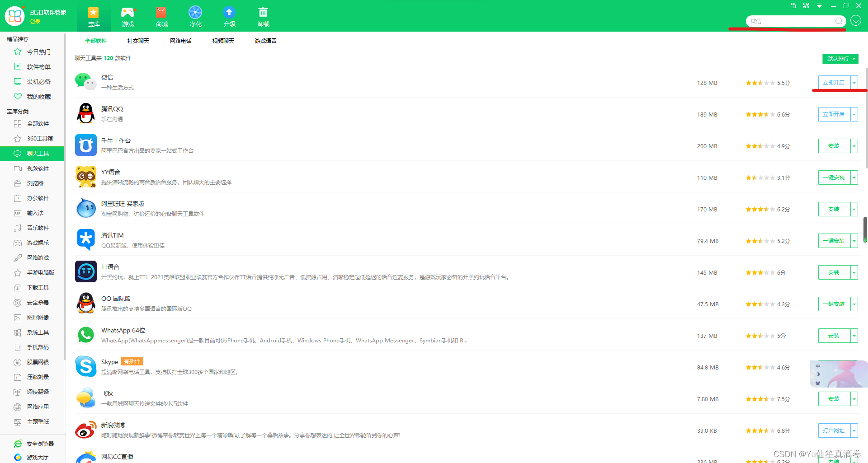This screenshot has width=868, height=463.
Task: Open 游戏大厅 from sidebar bottom
Action: tap(31, 458)
